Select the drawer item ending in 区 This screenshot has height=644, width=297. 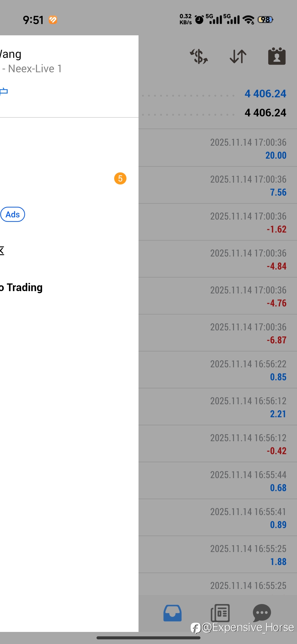pyautogui.click(x=2, y=250)
